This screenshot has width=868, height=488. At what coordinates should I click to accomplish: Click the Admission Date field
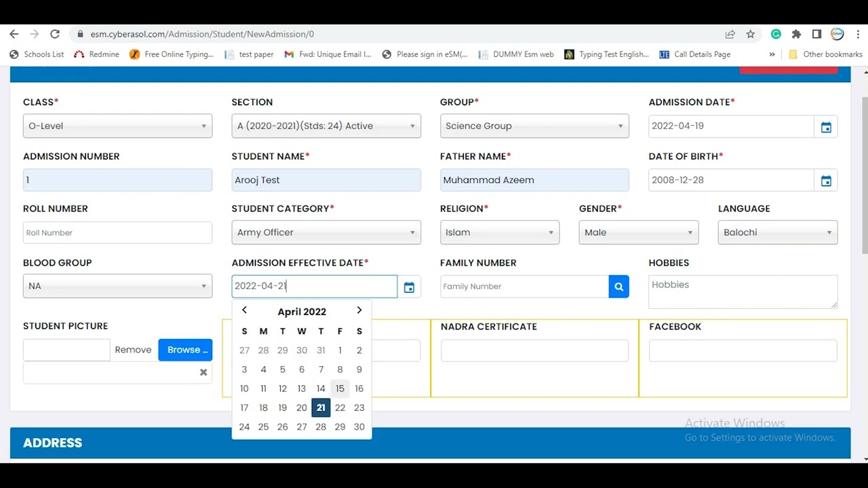(x=731, y=126)
